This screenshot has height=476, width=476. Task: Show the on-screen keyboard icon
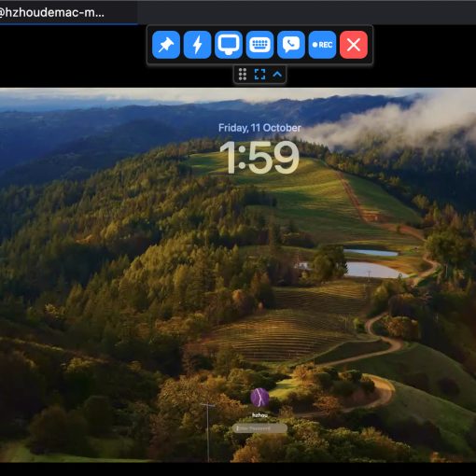click(259, 45)
